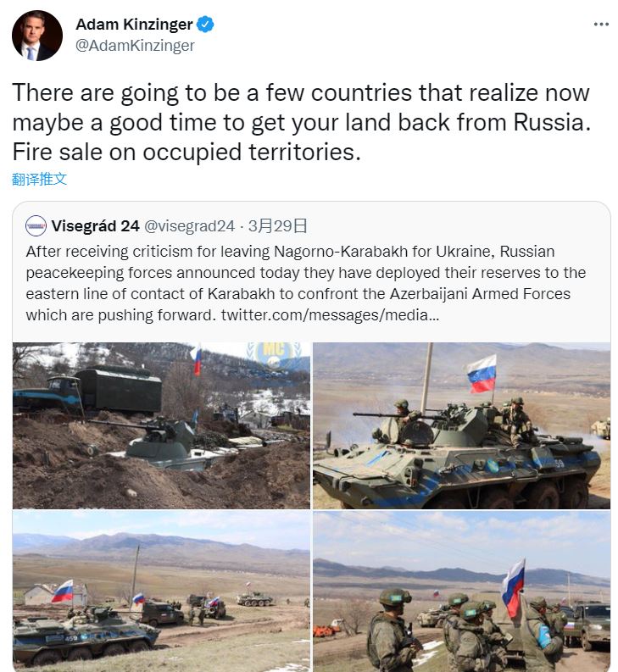Click the @visegrad24 handle
The height and width of the screenshot is (672, 618).
click(189, 226)
